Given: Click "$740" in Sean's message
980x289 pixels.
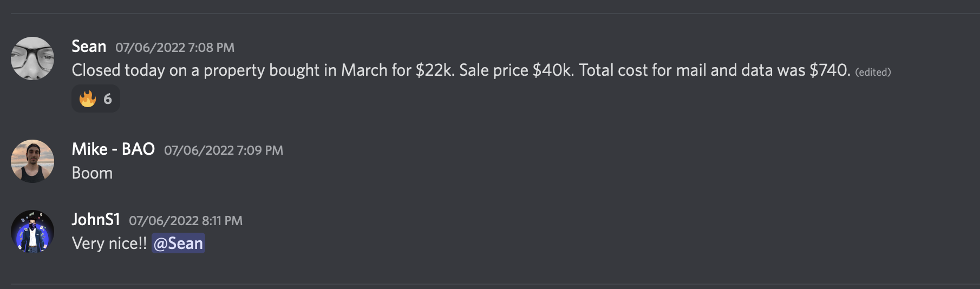Looking at the screenshot, I should (829, 70).
